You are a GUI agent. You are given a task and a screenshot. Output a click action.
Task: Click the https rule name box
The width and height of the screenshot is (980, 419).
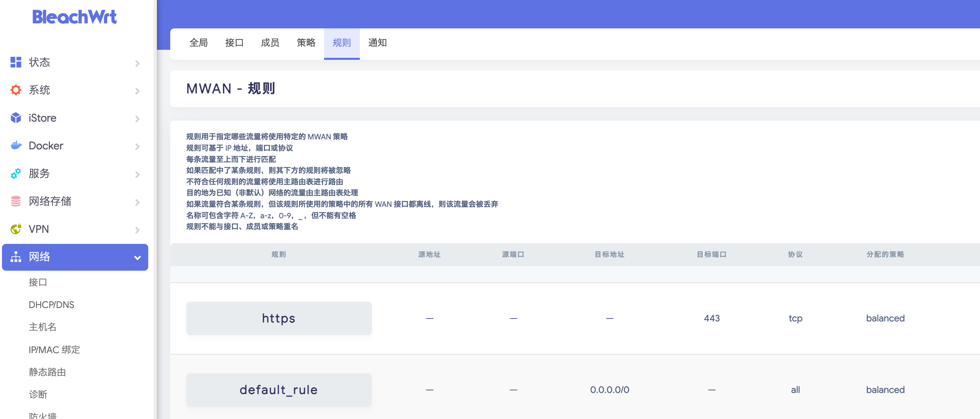click(x=279, y=318)
